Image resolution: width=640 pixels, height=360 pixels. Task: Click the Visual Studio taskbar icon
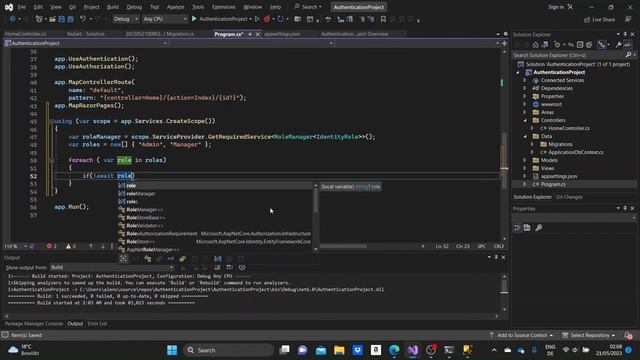(x=413, y=350)
